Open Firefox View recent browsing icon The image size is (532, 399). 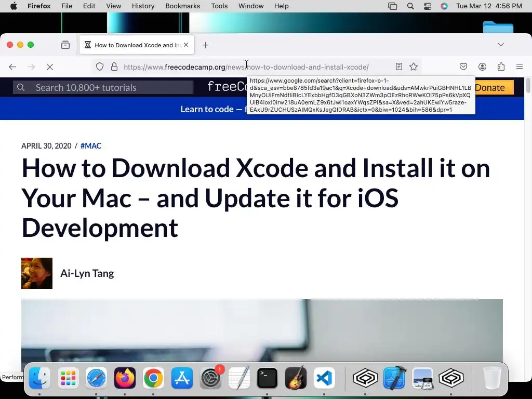(65, 45)
